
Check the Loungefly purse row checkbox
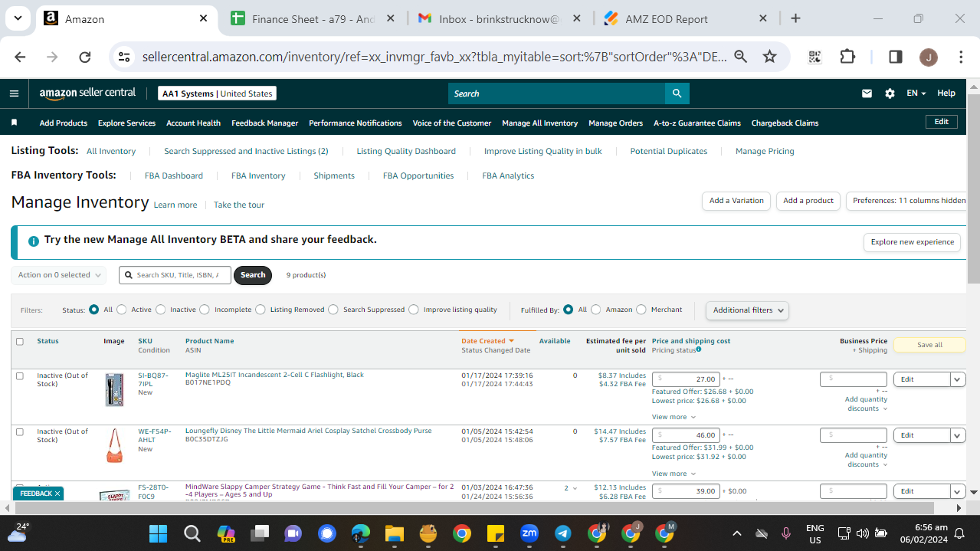[x=20, y=432]
